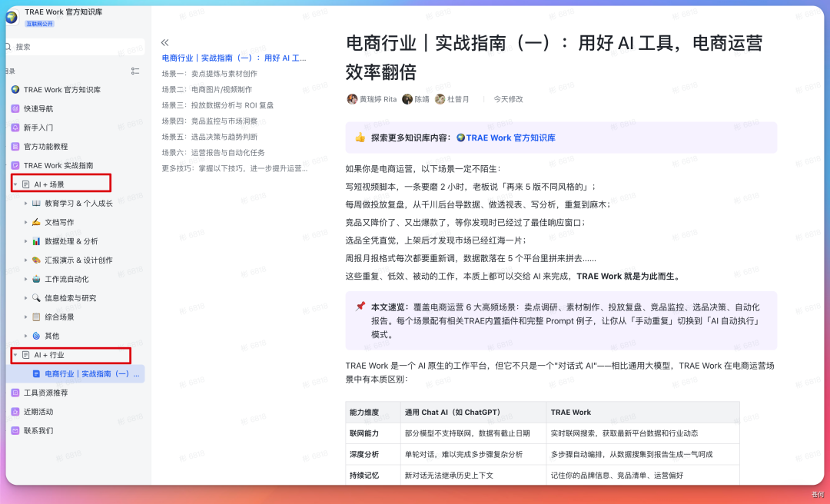830x504 pixels.
Task: Collapse the AI + 场景 section arrow
Action: (15, 184)
